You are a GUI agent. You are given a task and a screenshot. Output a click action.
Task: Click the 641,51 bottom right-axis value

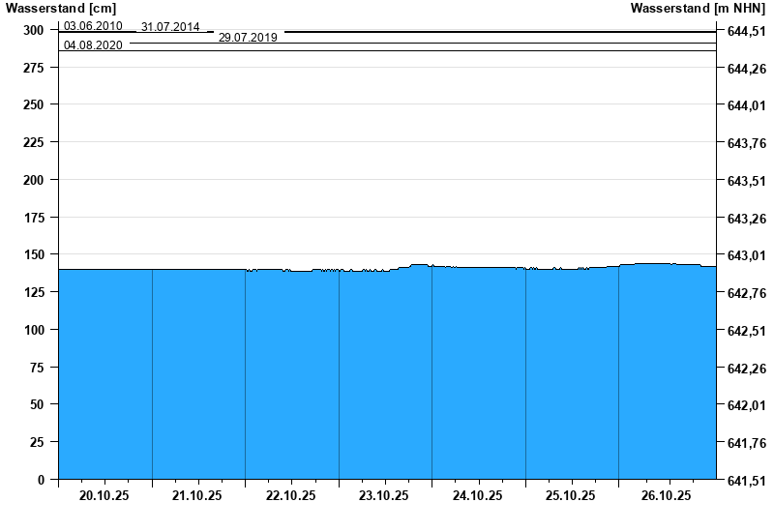click(747, 480)
